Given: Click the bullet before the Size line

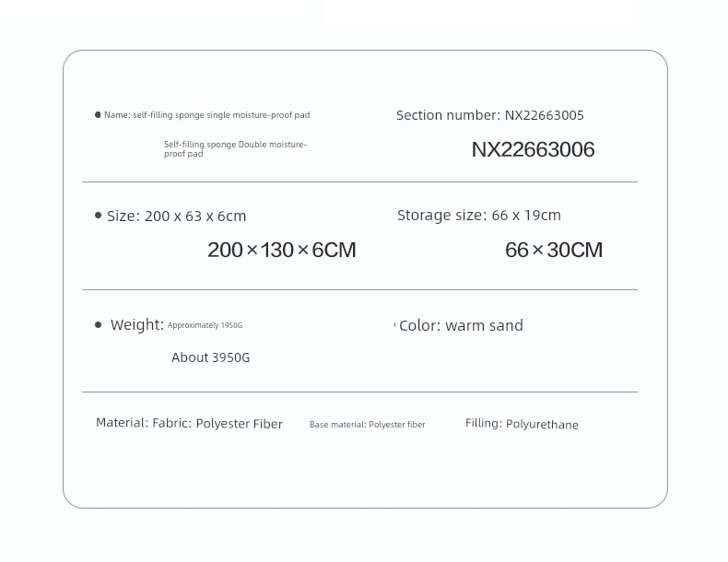Looking at the screenshot, I should click(x=98, y=216).
